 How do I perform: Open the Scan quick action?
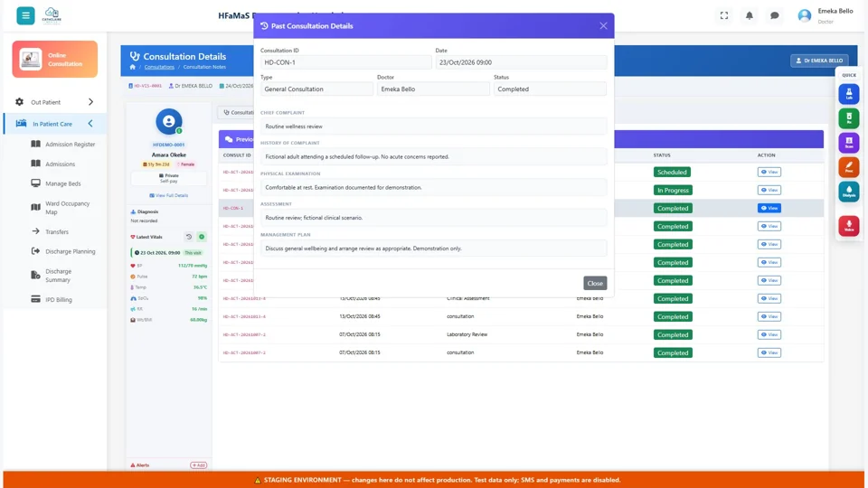coord(849,143)
